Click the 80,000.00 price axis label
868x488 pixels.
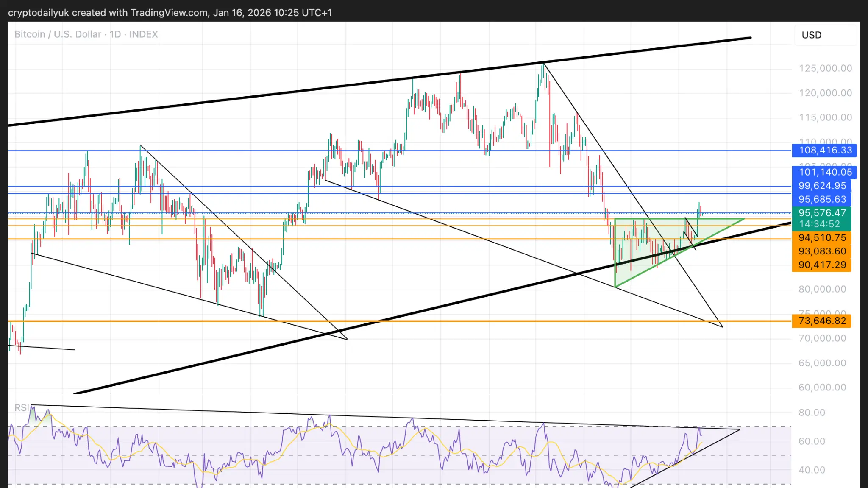click(x=822, y=289)
